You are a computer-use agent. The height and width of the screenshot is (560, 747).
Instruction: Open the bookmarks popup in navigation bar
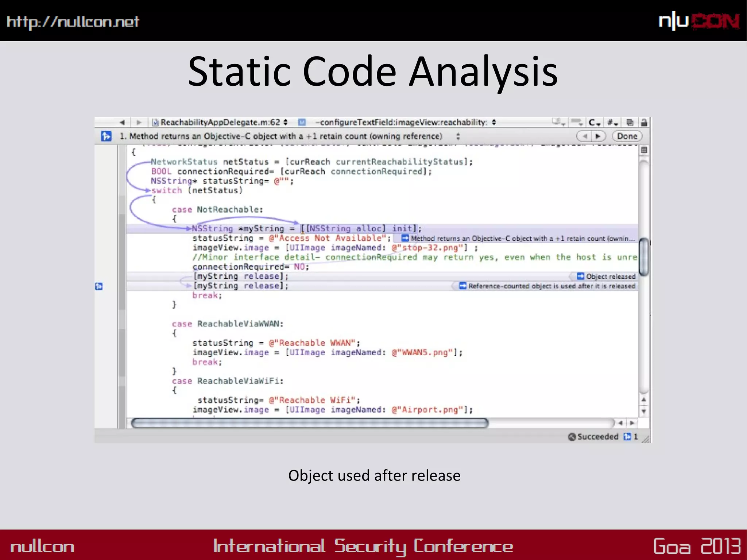click(x=558, y=122)
